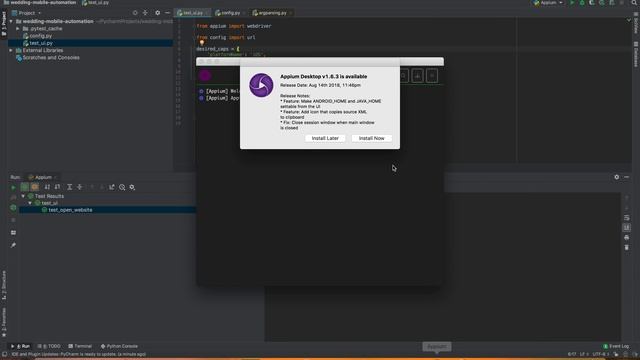Click the Install Now button
This screenshot has height=360, width=640.
pos(371,138)
